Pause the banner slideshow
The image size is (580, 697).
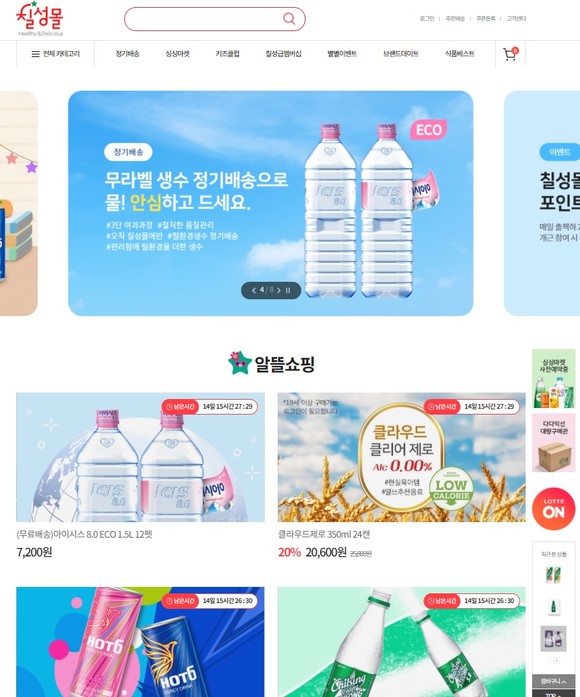(x=288, y=290)
